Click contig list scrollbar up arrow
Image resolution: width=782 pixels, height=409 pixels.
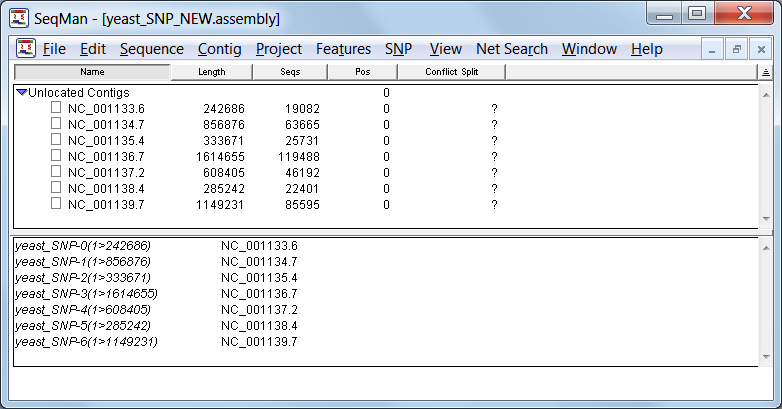(x=766, y=95)
